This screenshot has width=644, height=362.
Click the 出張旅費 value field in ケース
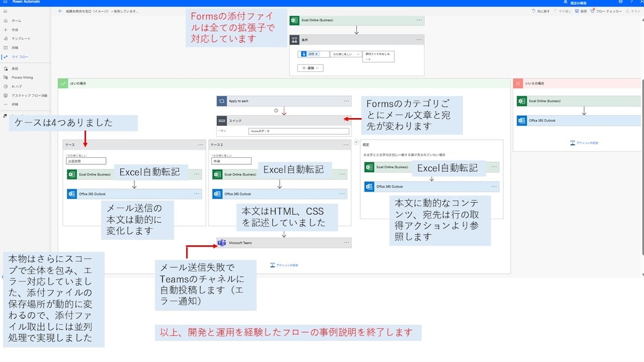[87, 161]
